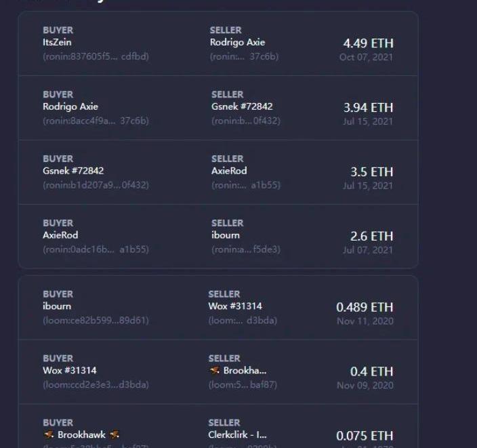
Task: Open buyer Gsnek #72842 link
Action: (73, 171)
